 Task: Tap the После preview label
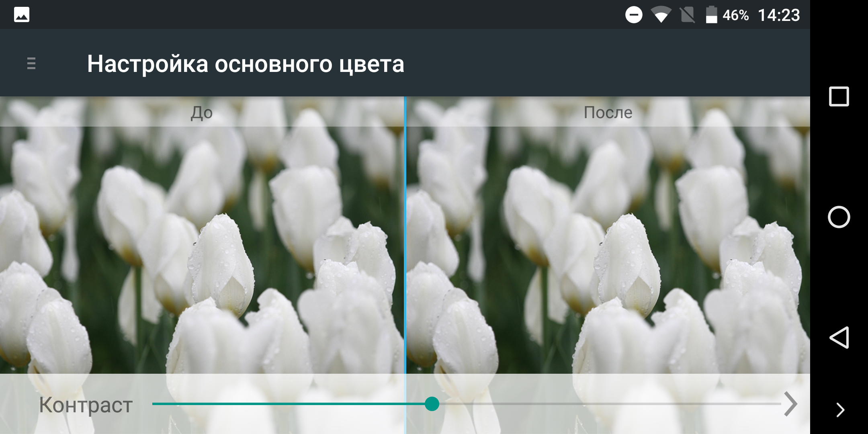pyautogui.click(x=608, y=113)
